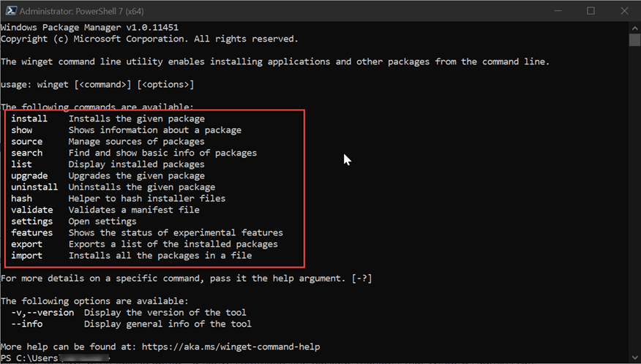Maximize the PowerShell window
The height and width of the screenshot is (364, 641).
click(591, 10)
